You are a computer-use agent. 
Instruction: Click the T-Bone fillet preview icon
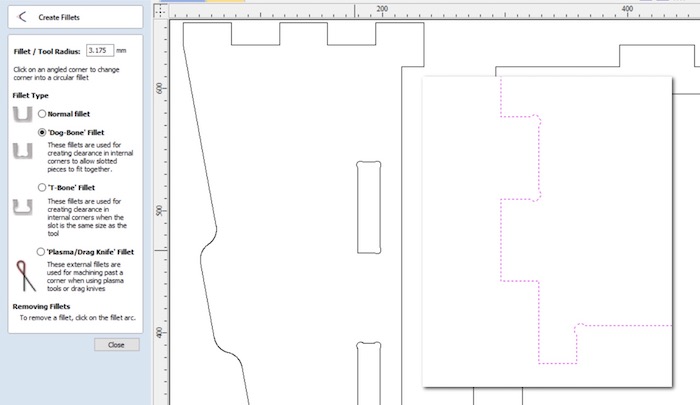point(22,207)
